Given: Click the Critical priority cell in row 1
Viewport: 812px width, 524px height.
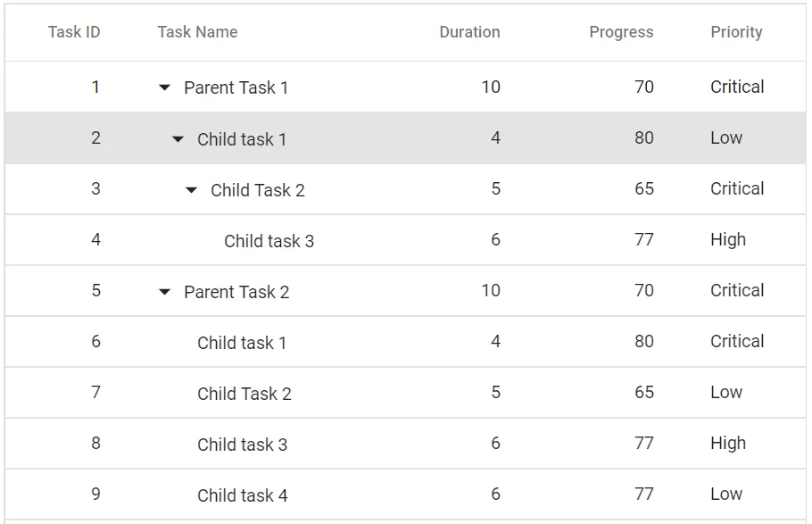Looking at the screenshot, I should tap(737, 87).
